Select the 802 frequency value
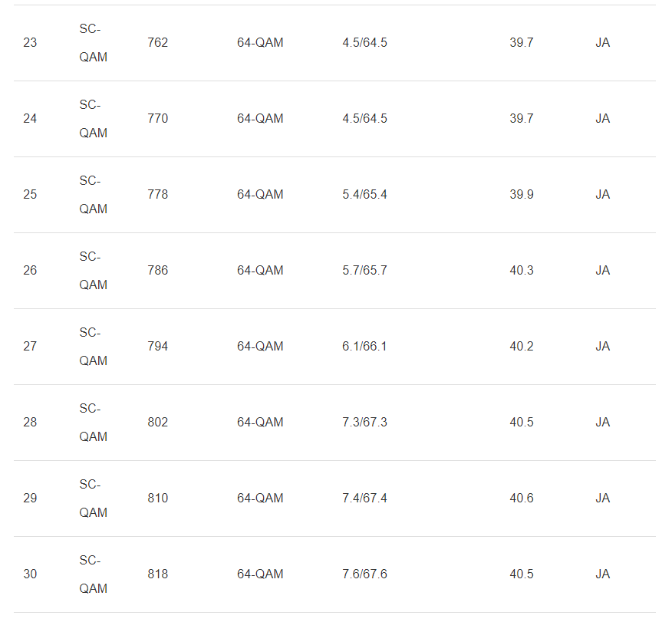Screen dimensions: 672x622 157,423
